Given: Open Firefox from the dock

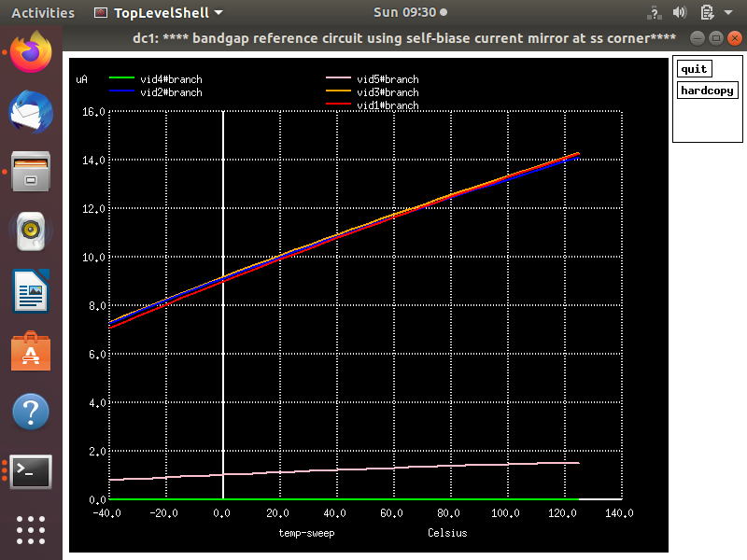Looking at the screenshot, I should (x=30, y=52).
